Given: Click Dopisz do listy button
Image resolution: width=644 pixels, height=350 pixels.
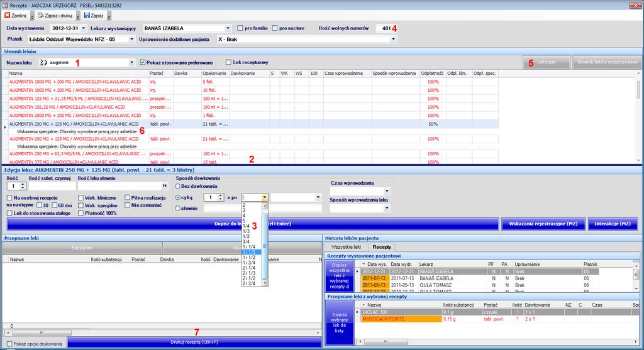Looking at the screenshot, I should [x=253, y=224].
